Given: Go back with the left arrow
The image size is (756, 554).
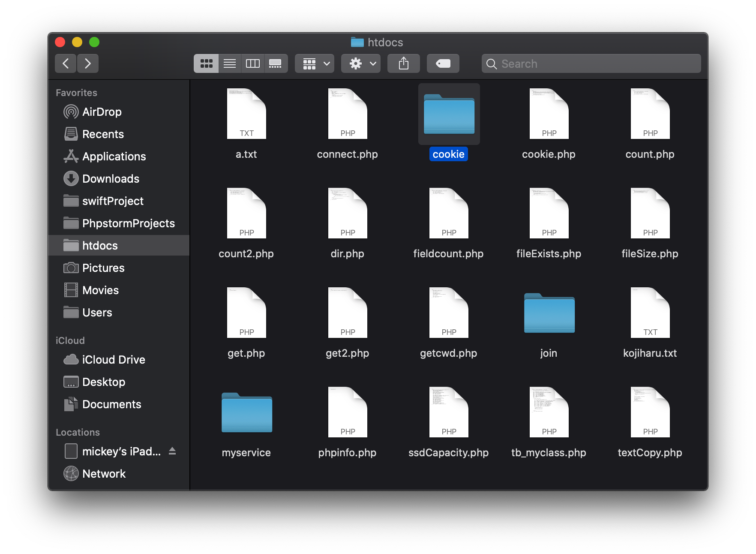Looking at the screenshot, I should point(66,63).
